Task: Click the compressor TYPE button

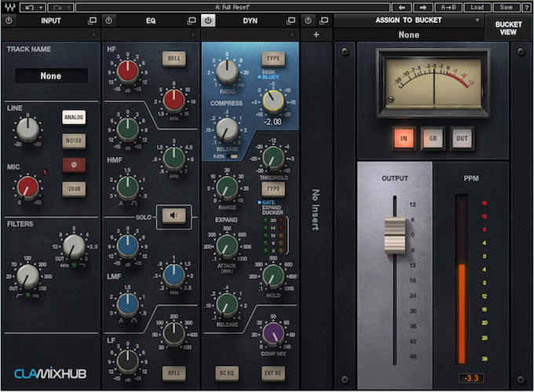Action: [273, 58]
